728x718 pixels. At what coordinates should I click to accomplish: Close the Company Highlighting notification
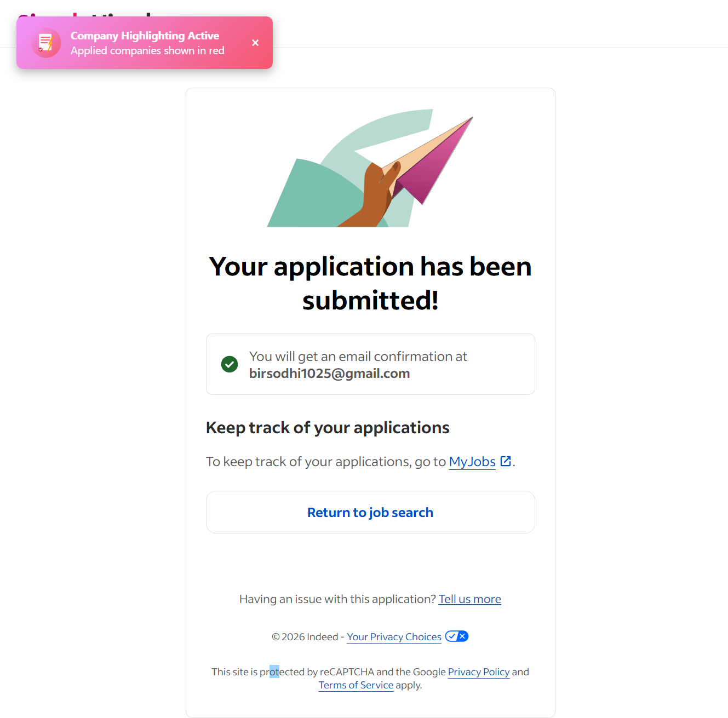pyautogui.click(x=255, y=43)
